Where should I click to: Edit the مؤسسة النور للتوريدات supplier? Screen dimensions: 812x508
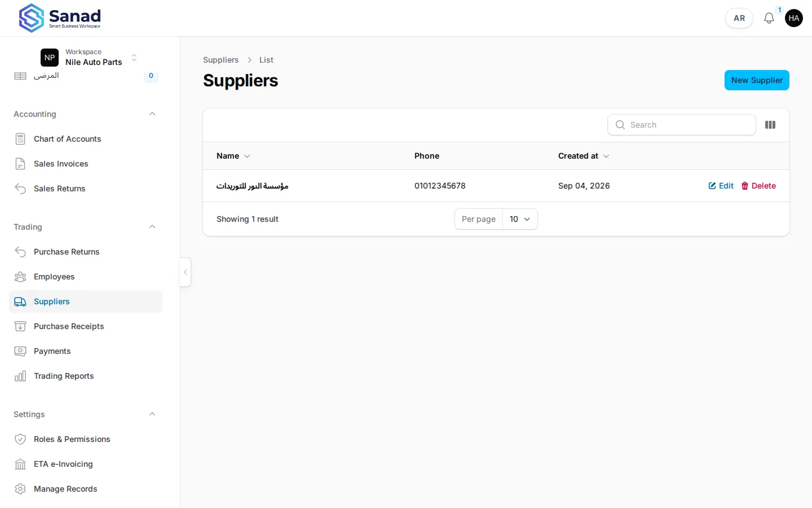tap(721, 186)
